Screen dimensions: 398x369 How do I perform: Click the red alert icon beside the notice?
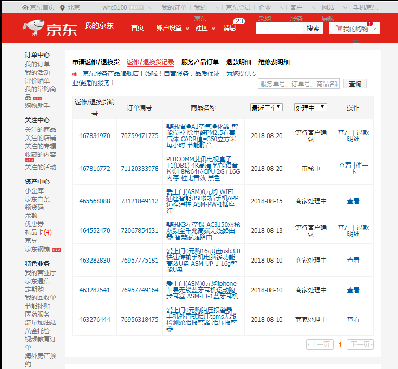click(76, 74)
